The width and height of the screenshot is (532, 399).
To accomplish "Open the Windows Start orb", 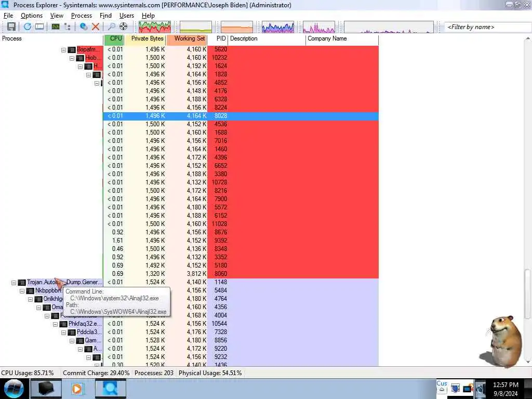I will [x=14, y=389].
